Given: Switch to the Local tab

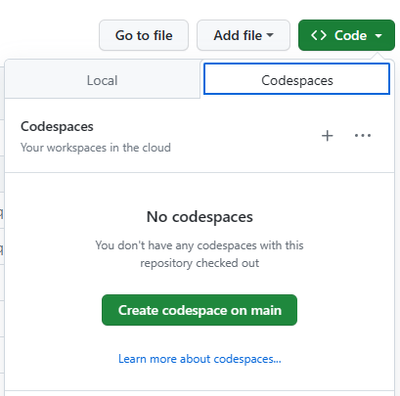Looking at the screenshot, I should tap(102, 80).
